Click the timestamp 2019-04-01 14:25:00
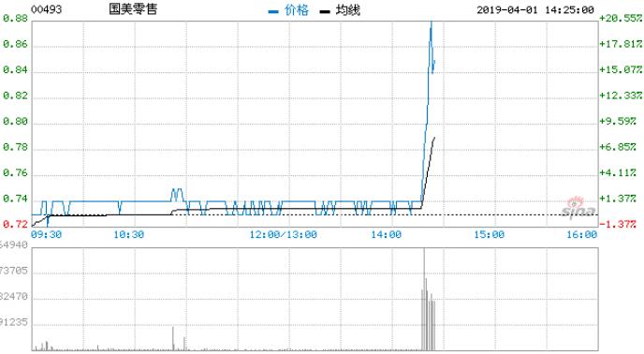Viewport: 644px width, 354px height. 535,10
